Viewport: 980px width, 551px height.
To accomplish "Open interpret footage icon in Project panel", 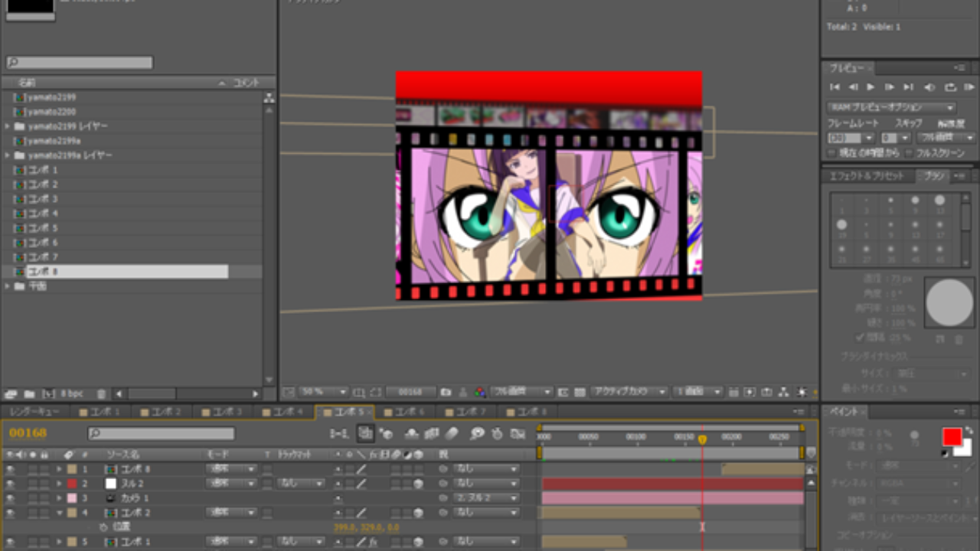I will (x=11, y=393).
